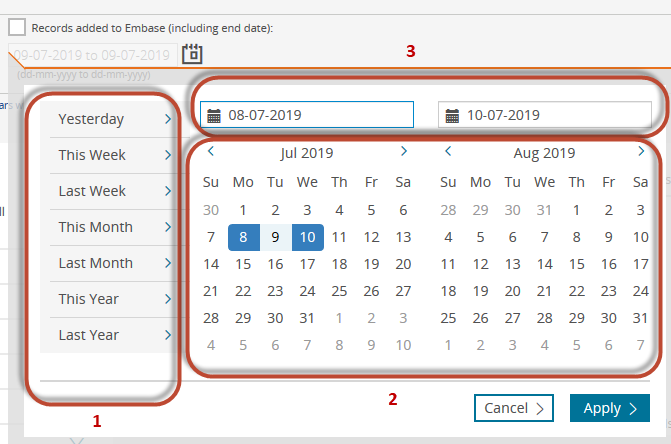Open the date picker calendar icon

click(192, 54)
